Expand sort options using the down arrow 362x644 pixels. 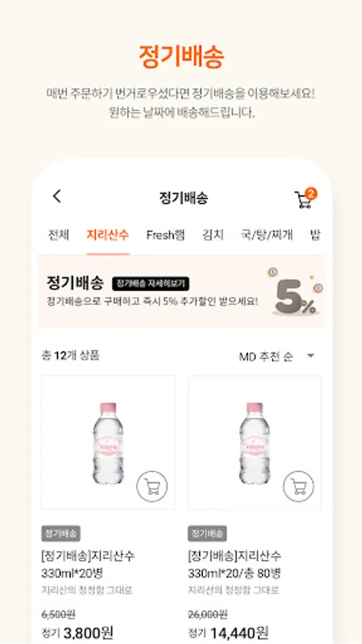click(310, 356)
